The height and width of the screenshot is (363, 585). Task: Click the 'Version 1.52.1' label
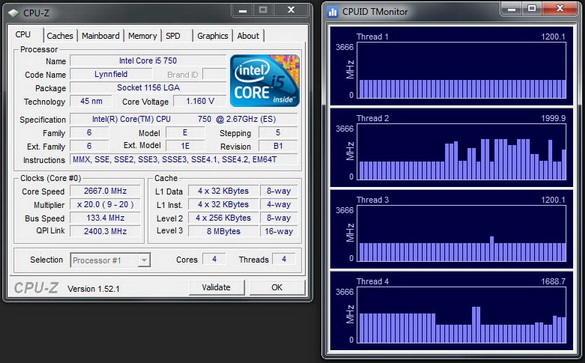click(94, 289)
